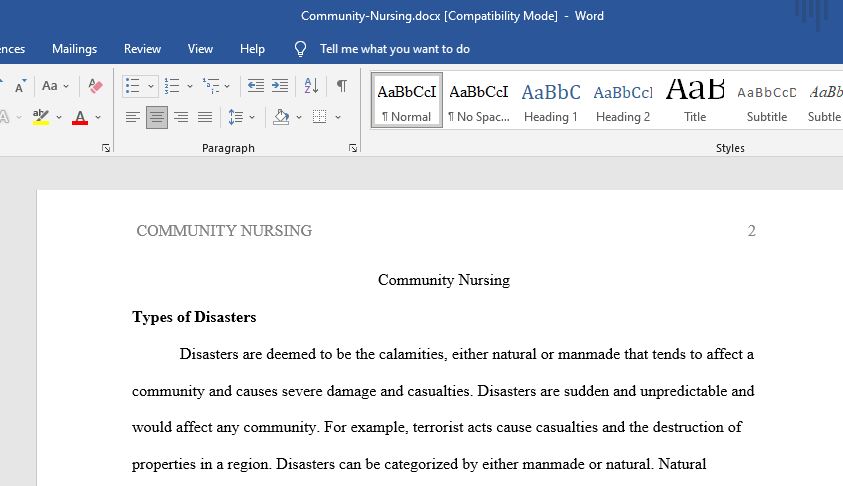Apply numbered list
The width and height of the screenshot is (843, 486).
pyautogui.click(x=172, y=86)
